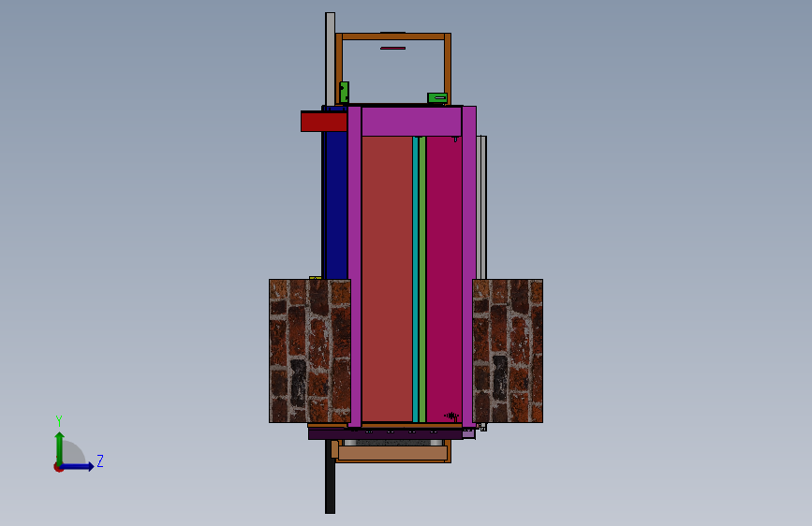Select the orange top frame crossbar
The height and width of the screenshot is (526, 812).
393,37
